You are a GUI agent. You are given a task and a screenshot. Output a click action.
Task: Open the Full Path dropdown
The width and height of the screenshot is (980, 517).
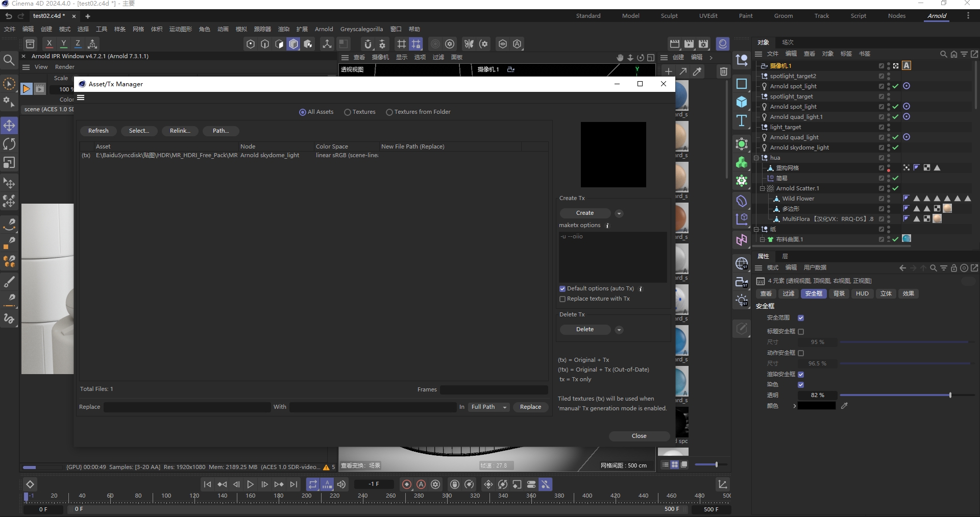(x=488, y=407)
